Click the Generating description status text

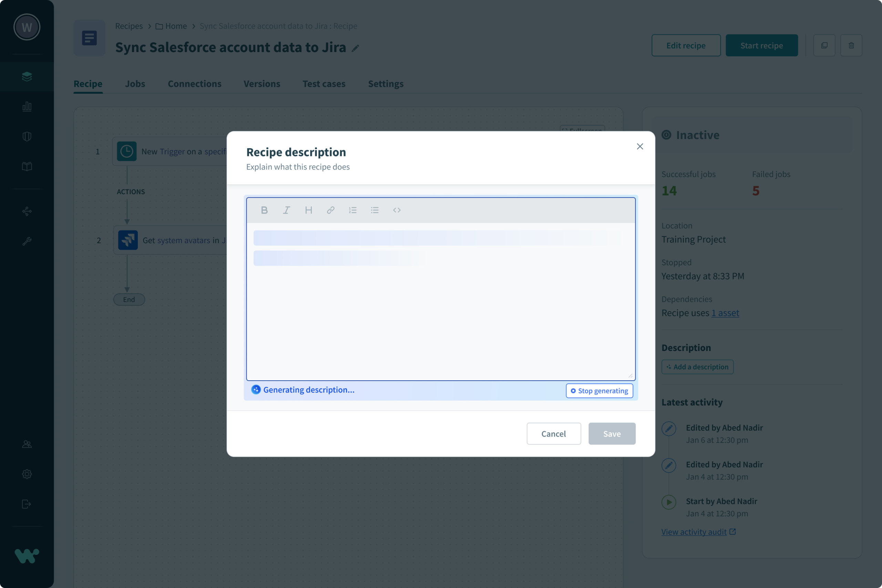(x=309, y=390)
